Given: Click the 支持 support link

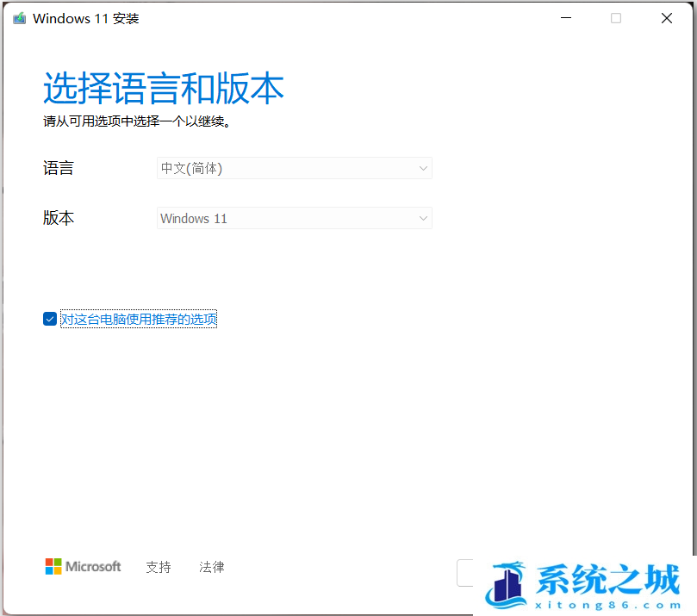Looking at the screenshot, I should [x=159, y=567].
